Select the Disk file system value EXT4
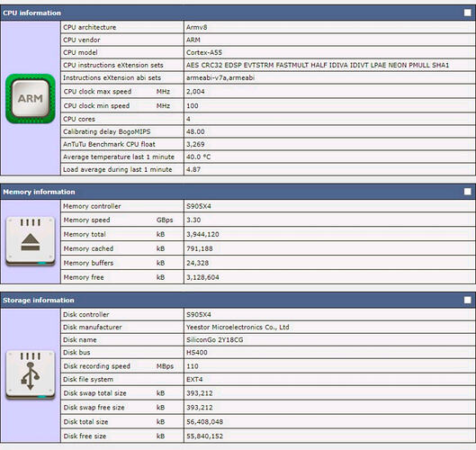476x450 pixels. (x=194, y=379)
